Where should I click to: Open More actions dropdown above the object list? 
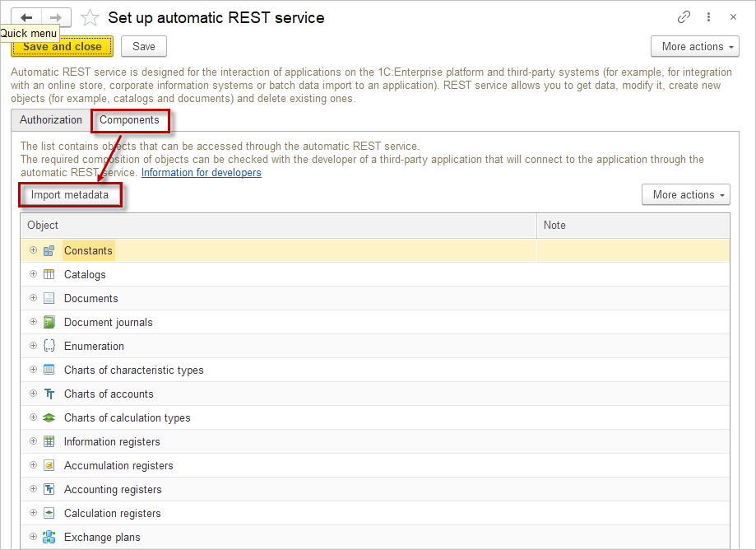(685, 195)
